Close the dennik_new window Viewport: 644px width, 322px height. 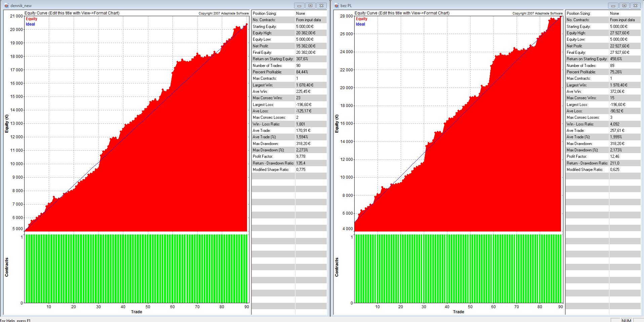pos(321,5)
